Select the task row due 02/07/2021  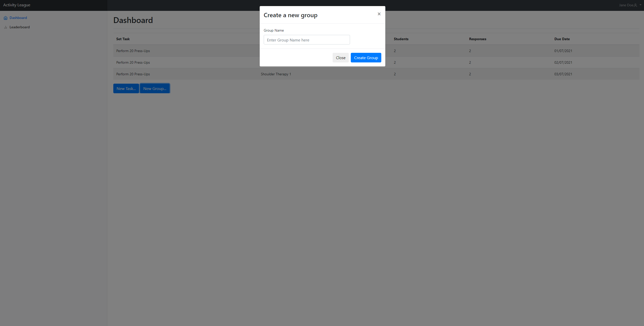pos(376,62)
